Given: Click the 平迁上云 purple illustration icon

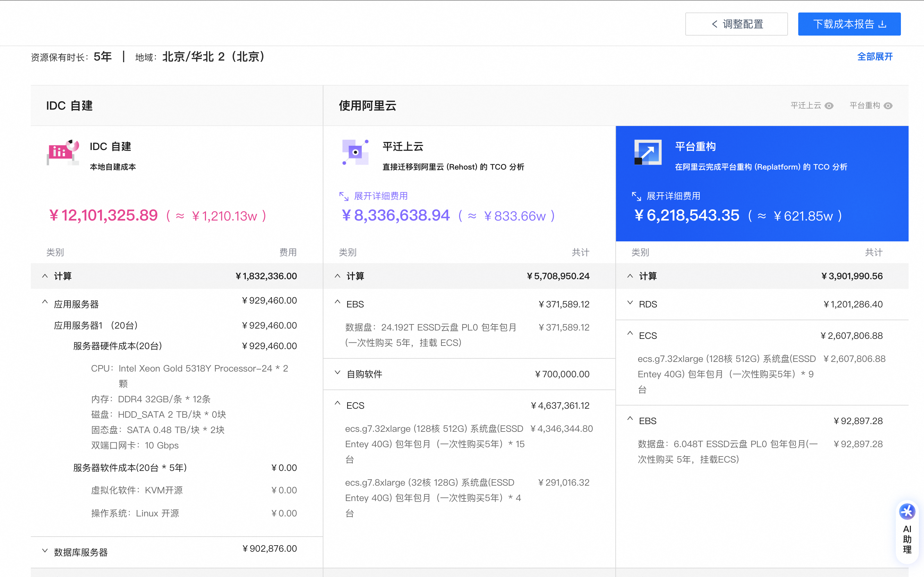Looking at the screenshot, I should point(355,152).
